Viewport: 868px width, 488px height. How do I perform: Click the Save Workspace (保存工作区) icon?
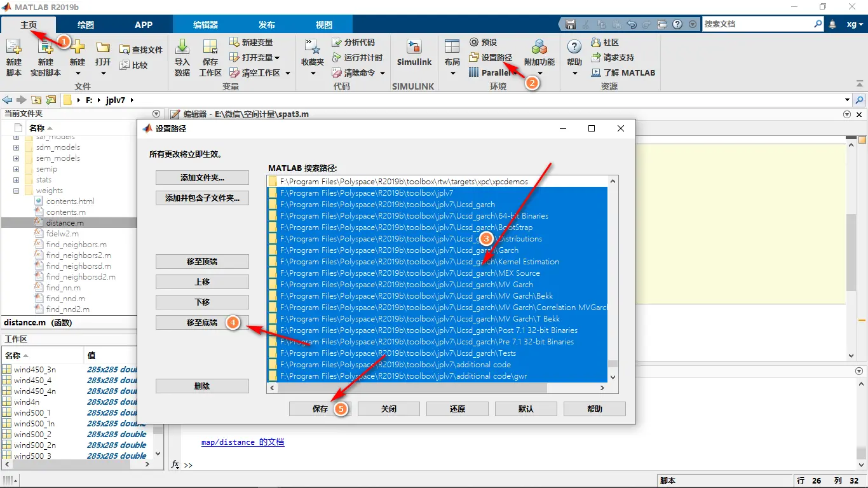tap(210, 47)
